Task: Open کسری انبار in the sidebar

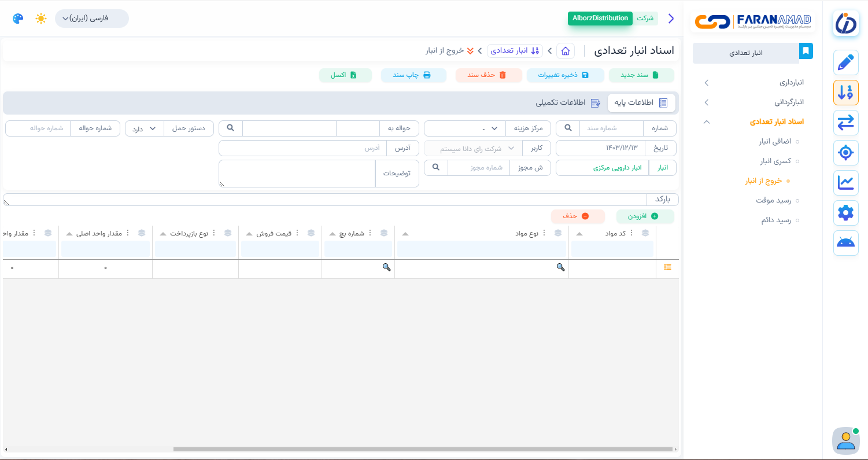Action: (775, 161)
